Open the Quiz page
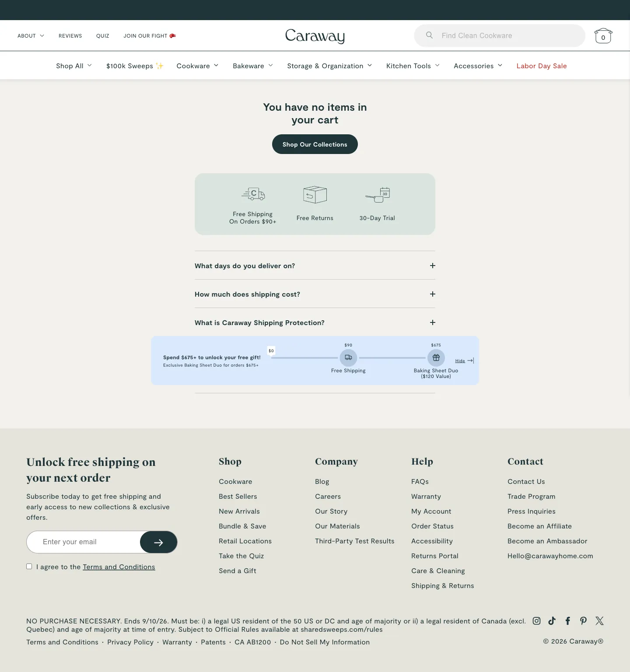This screenshot has height=672, width=630. coord(103,36)
